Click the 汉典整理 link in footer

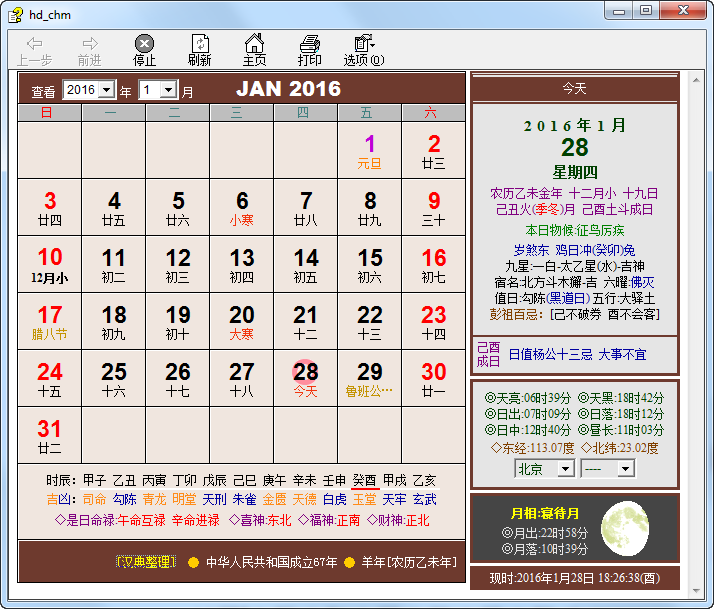tap(146, 562)
